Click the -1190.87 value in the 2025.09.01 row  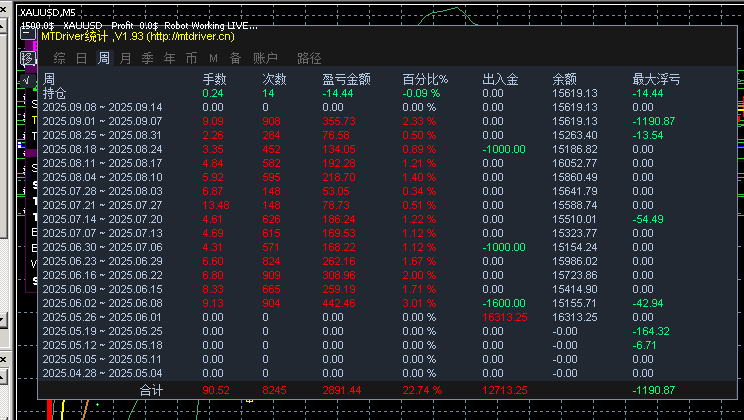(x=654, y=121)
